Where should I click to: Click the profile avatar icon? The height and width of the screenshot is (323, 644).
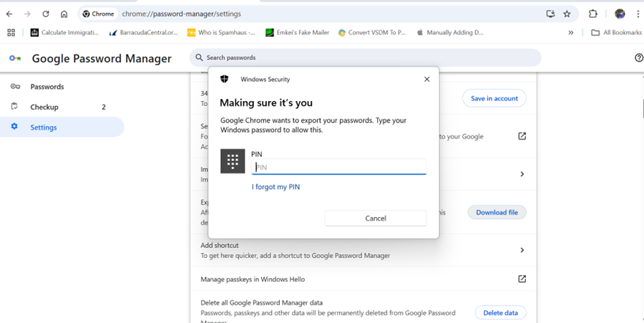tap(620, 14)
